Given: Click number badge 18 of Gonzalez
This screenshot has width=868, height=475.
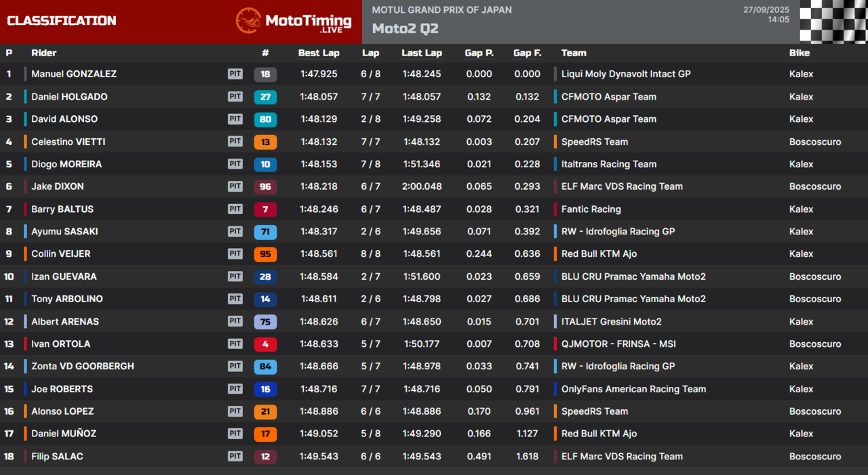Looking at the screenshot, I should (265, 75).
